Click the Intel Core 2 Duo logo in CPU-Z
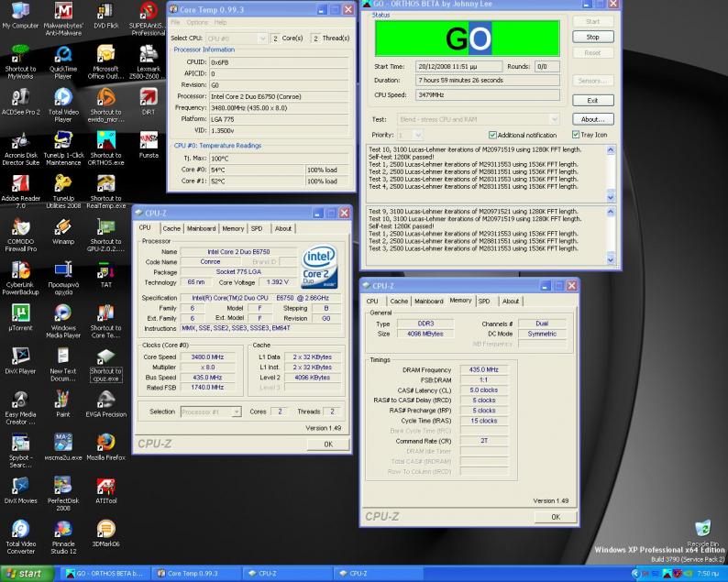The image size is (728, 582). [x=319, y=268]
